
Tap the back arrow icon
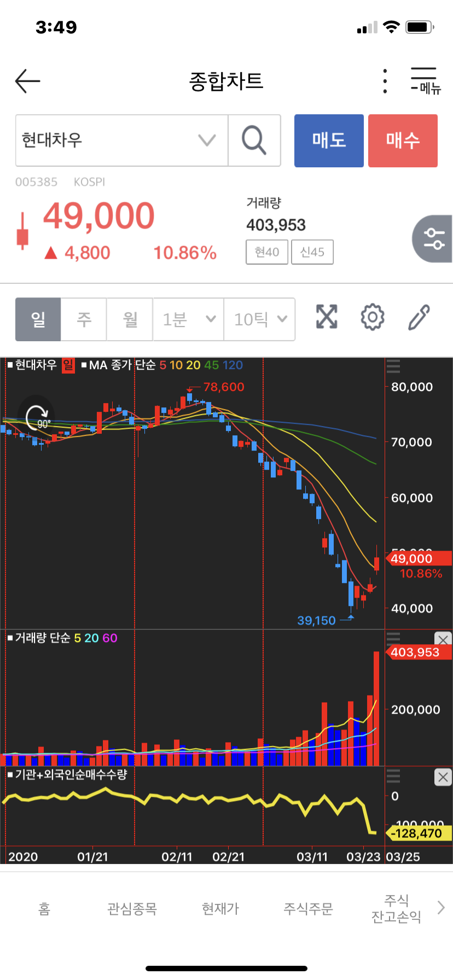point(27,81)
